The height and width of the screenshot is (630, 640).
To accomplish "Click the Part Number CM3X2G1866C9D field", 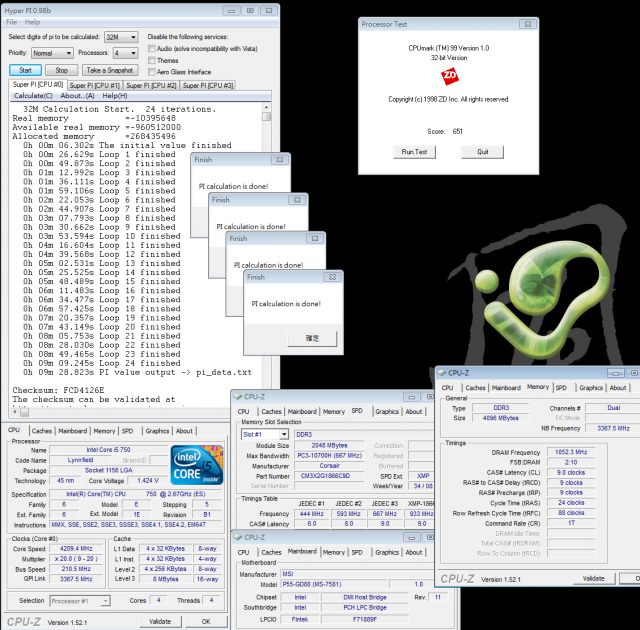I will point(330,476).
